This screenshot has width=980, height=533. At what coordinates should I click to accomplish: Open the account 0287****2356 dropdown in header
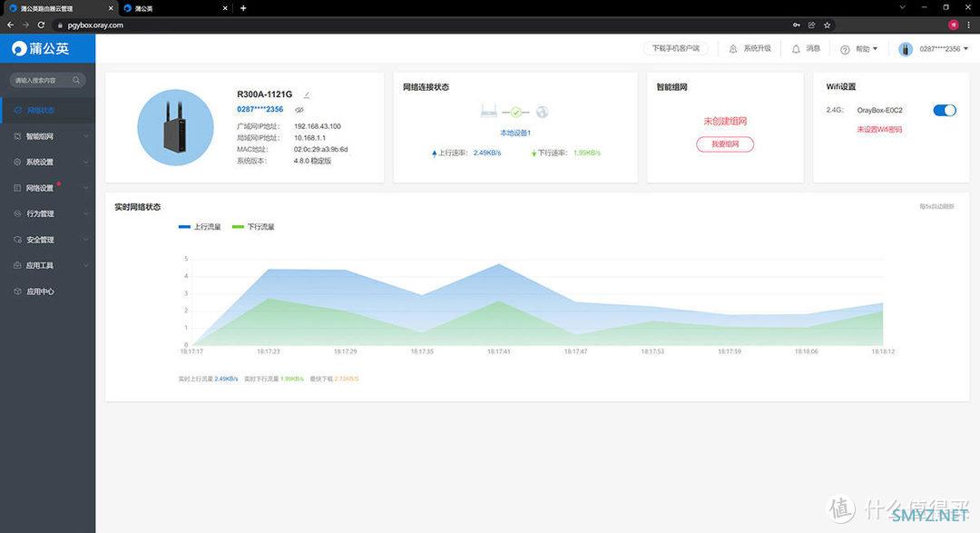(944, 49)
